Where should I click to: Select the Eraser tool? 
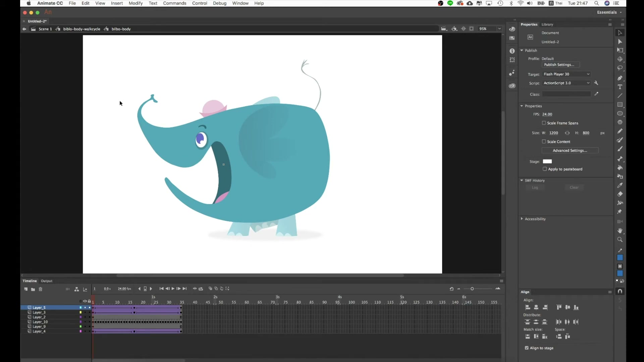[620, 194]
